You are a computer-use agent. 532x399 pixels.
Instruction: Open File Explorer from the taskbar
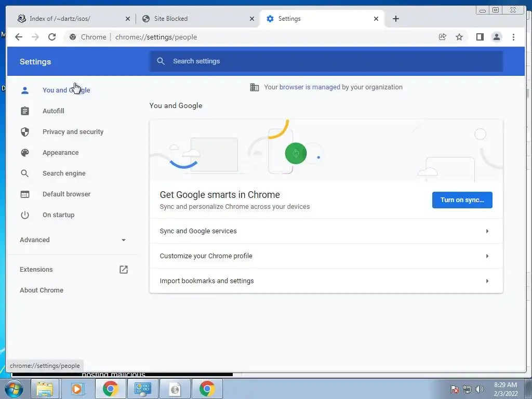[x=45, y=389]
